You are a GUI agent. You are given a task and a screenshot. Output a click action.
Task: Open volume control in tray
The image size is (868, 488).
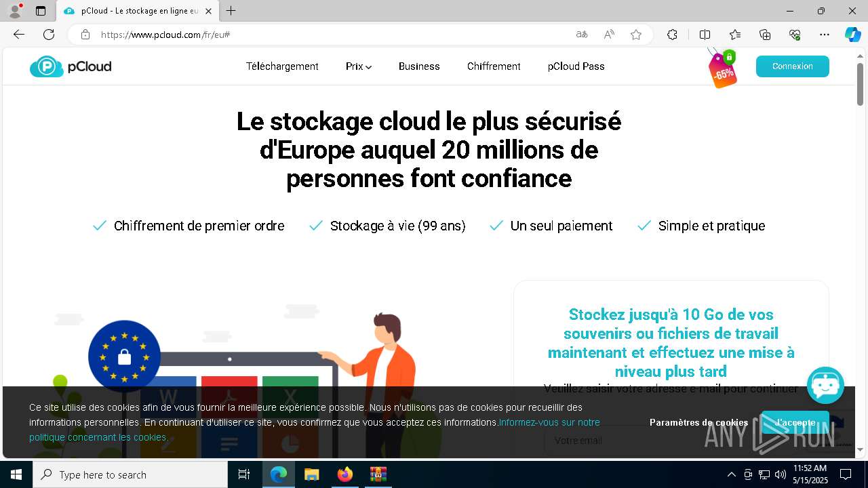pyautogui.click(x=781, y=474)
